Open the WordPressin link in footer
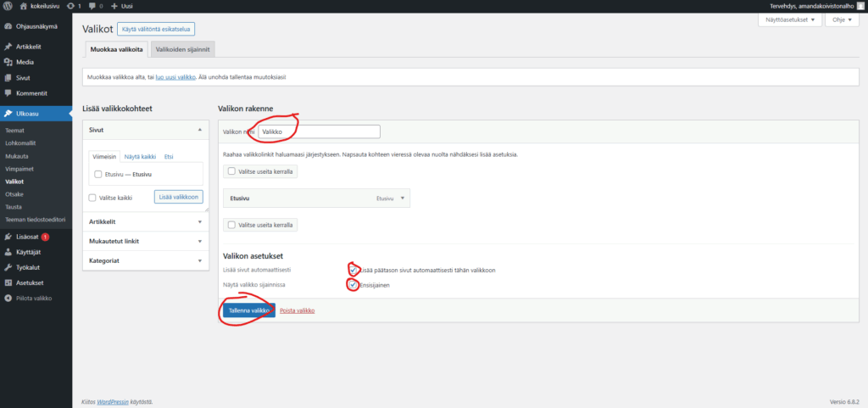The width and height of the screenshot is (868, 408). 114,401
